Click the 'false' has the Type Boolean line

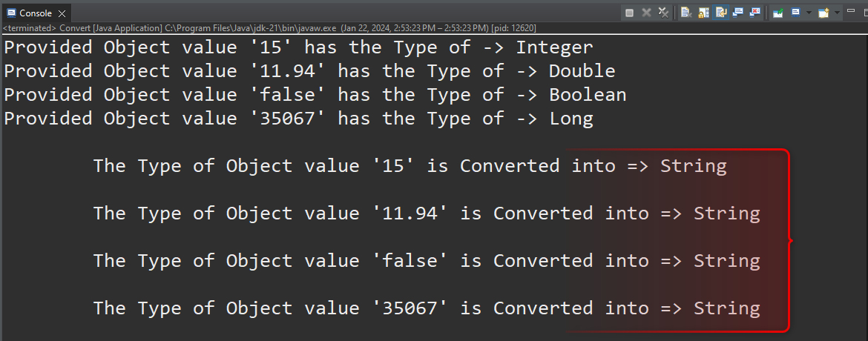pyautogui.click(x=315, y=95)
